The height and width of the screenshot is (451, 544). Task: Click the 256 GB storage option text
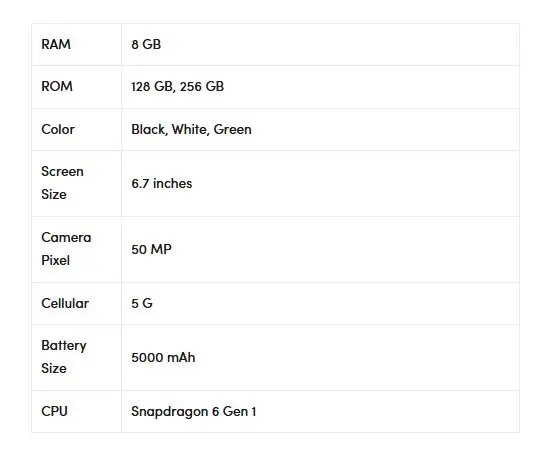pos(202,87)
